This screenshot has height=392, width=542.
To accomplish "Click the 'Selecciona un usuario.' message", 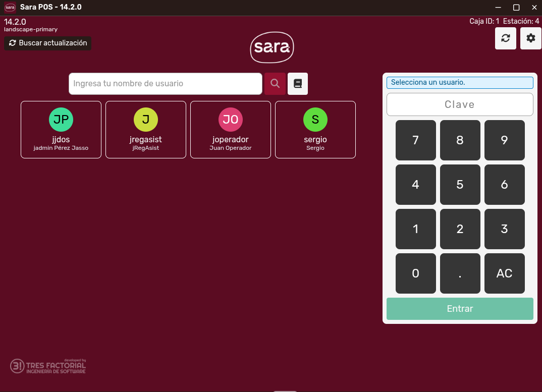I will [460, 83].
